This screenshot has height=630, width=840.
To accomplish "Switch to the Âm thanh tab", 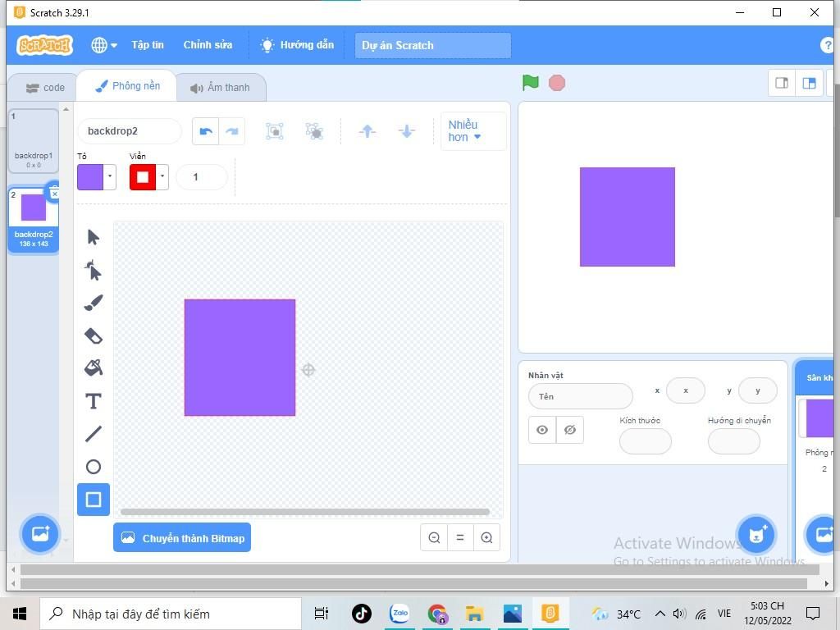I will coord(220,87).
